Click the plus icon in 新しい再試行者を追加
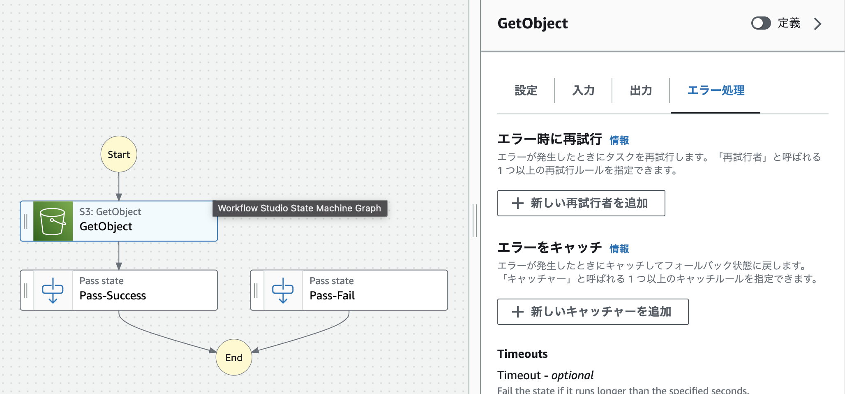 518,203
